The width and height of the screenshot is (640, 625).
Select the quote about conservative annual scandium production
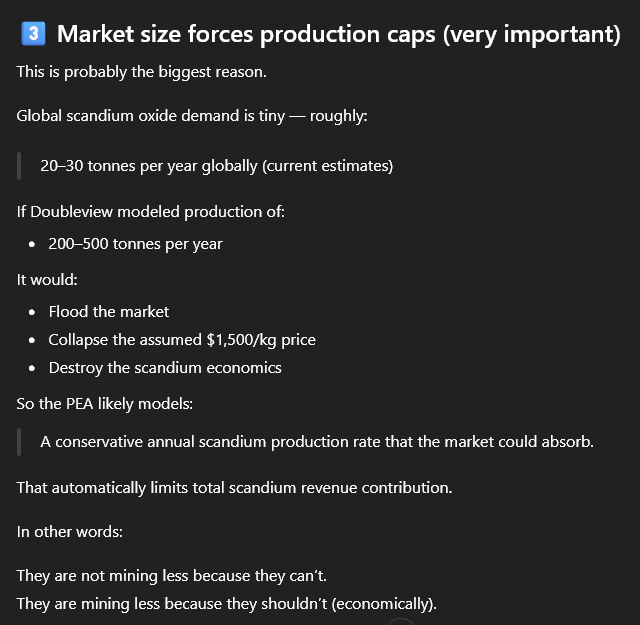pos(317,441)
